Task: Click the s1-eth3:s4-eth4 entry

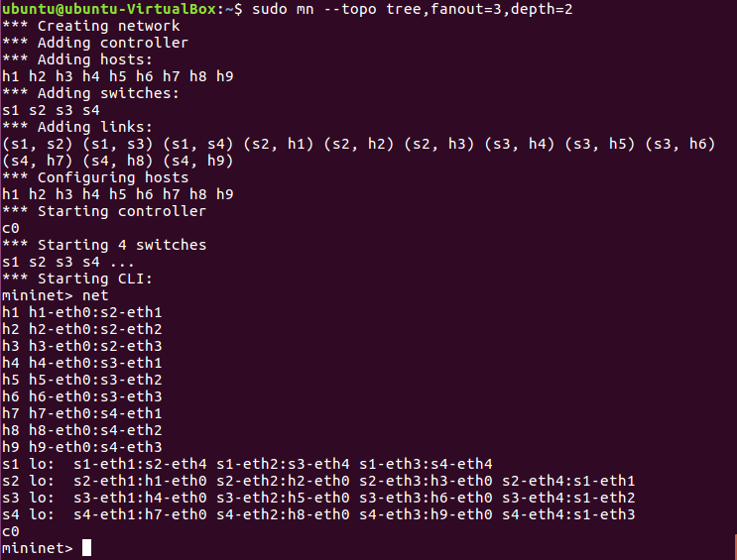Action: pyautogui.click(x=426, y=464)
